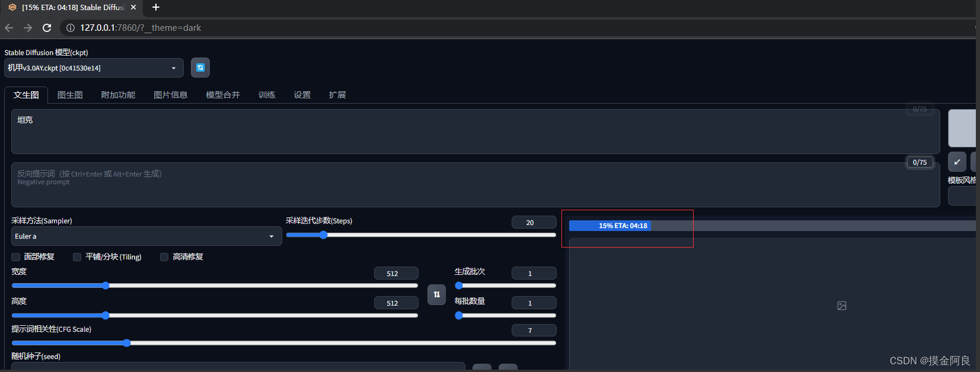Adjust the CFG Scale slider
Viewport: 980px width, 372px height.
pos(284,343)
